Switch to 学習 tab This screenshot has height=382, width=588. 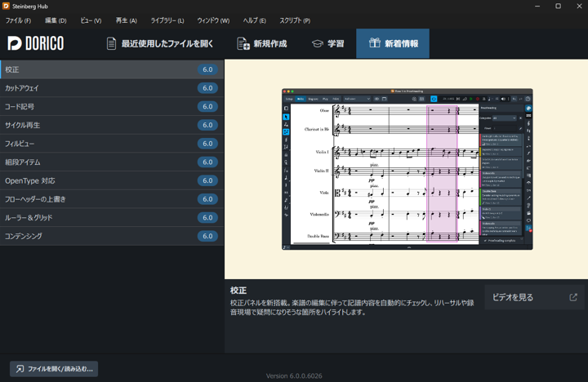(327, 43)
